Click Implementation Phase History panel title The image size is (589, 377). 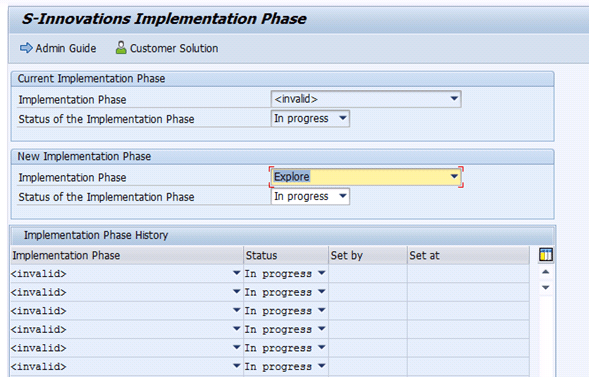point(96,235)
